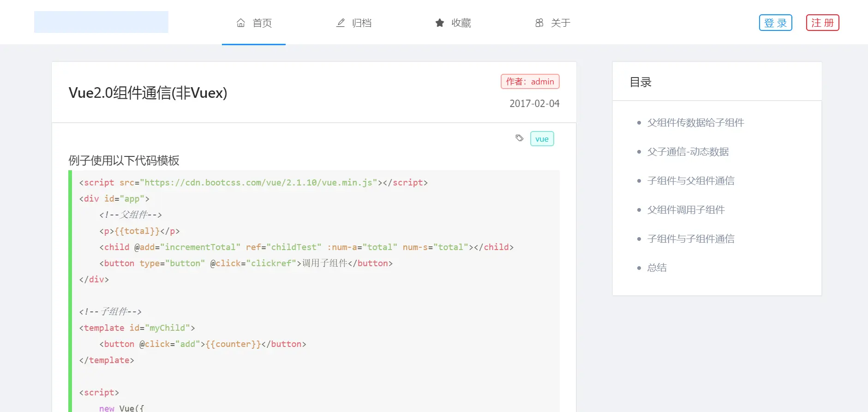Click the child incrementTotal code line

click(306, 247)
